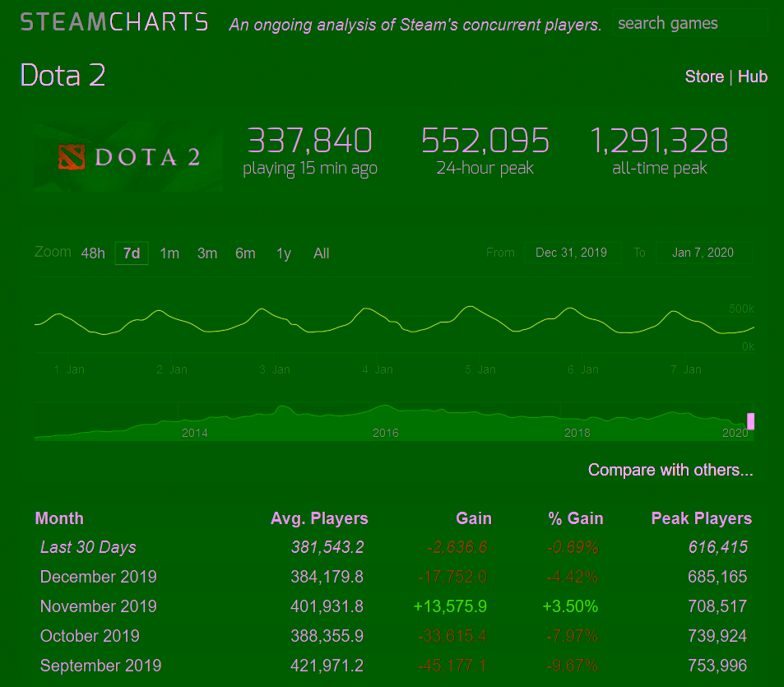Select the 7d zoom range
Viewport: 784px width, 687px height.
click(x=132, y=253)
